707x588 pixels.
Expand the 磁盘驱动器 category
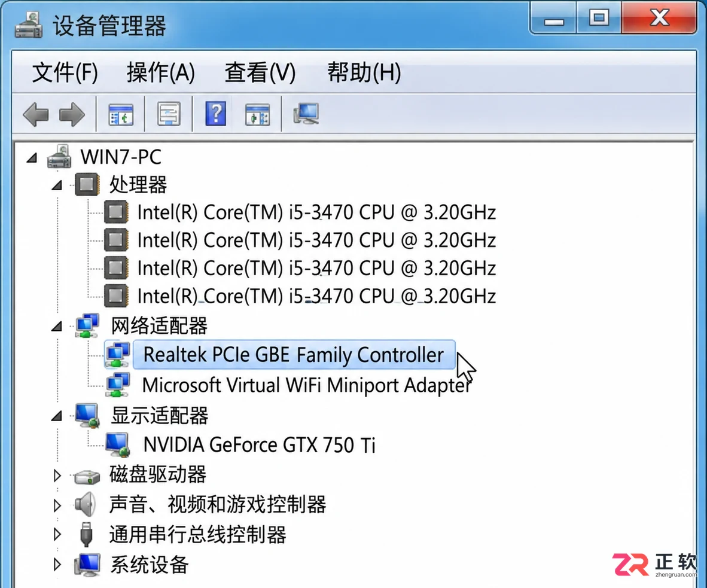(57, 476)
